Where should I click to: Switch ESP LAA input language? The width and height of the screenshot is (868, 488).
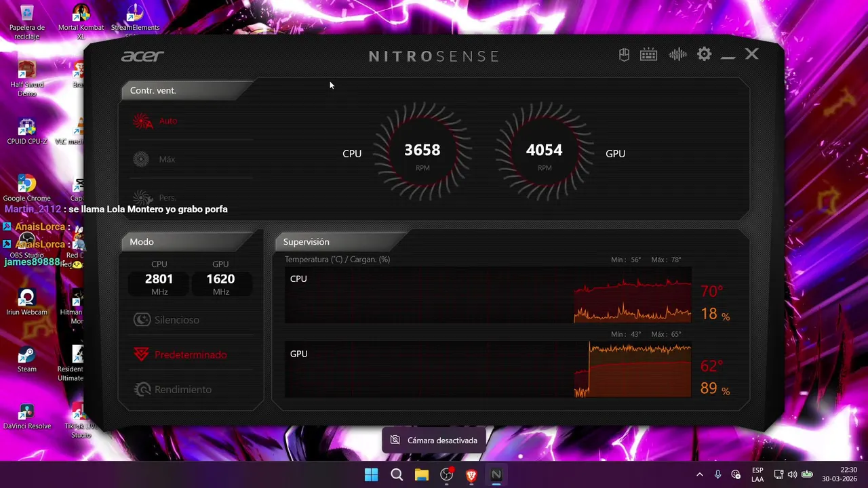757,474
